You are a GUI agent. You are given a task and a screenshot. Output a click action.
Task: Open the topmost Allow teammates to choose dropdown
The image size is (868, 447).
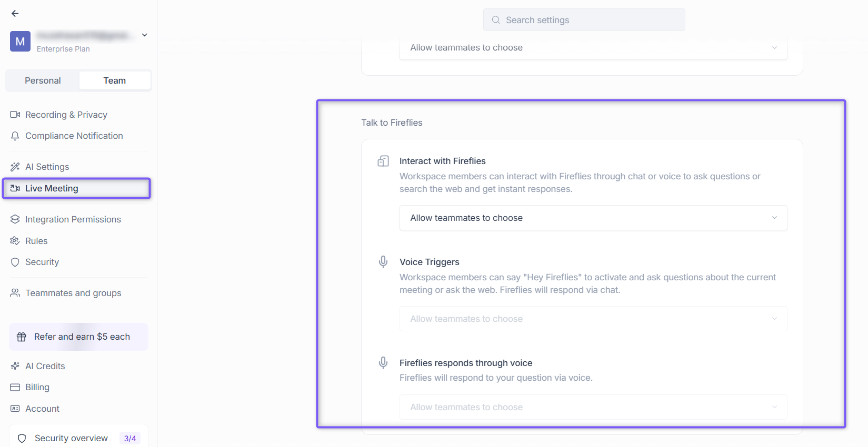593,48
